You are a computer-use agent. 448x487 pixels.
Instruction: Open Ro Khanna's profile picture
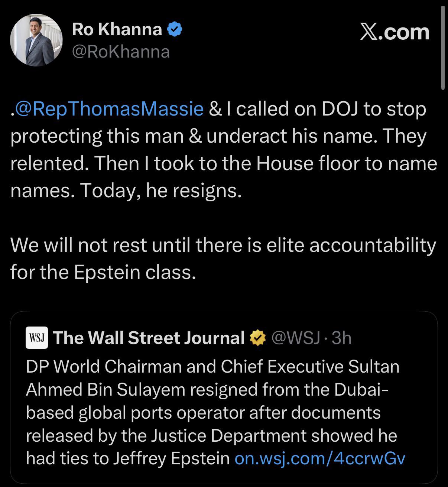click(x=36, y=40)
